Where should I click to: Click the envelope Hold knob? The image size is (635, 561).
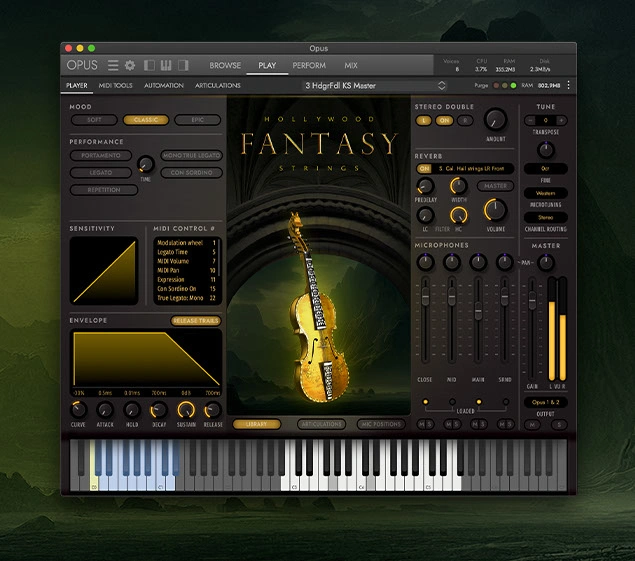(132, 410)
